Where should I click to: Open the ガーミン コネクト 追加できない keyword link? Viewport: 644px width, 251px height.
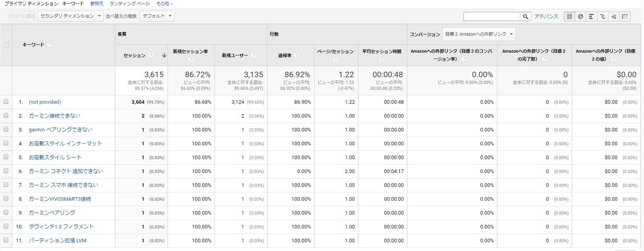[x=66, y=171]
